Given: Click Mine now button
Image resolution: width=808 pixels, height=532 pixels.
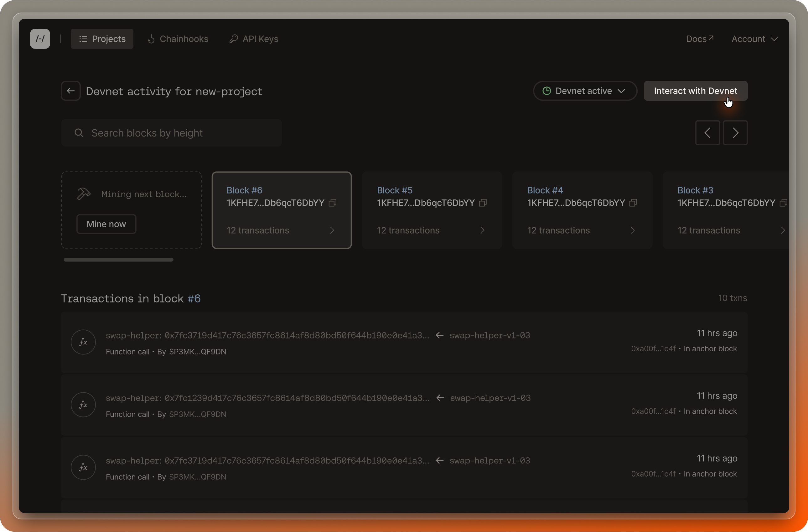Looking at the screenshot, I should point(106,224).
